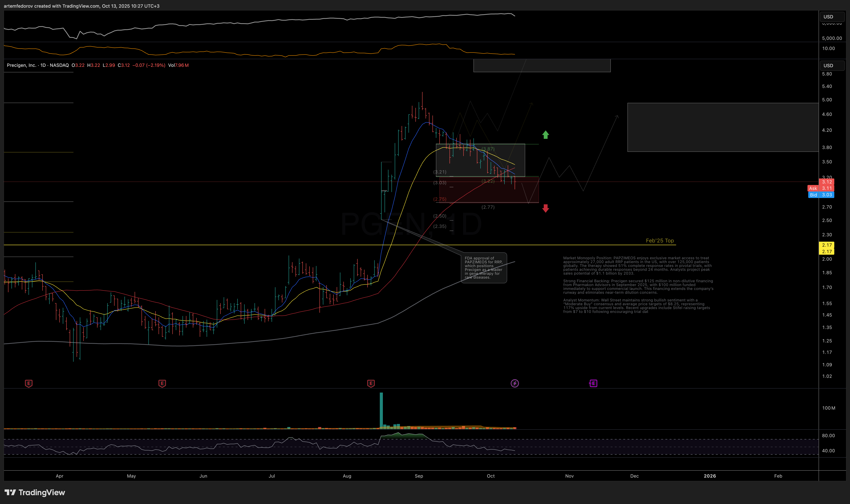Select the green up arrow drawing
The width and height of the screenshot is (850, 504).
click(x=545, y=135)
